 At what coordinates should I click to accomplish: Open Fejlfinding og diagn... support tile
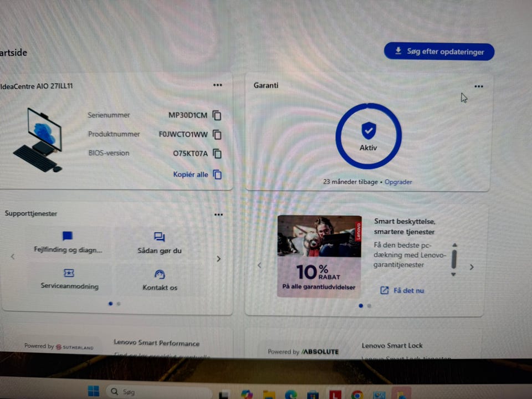(x=68, y=243)
